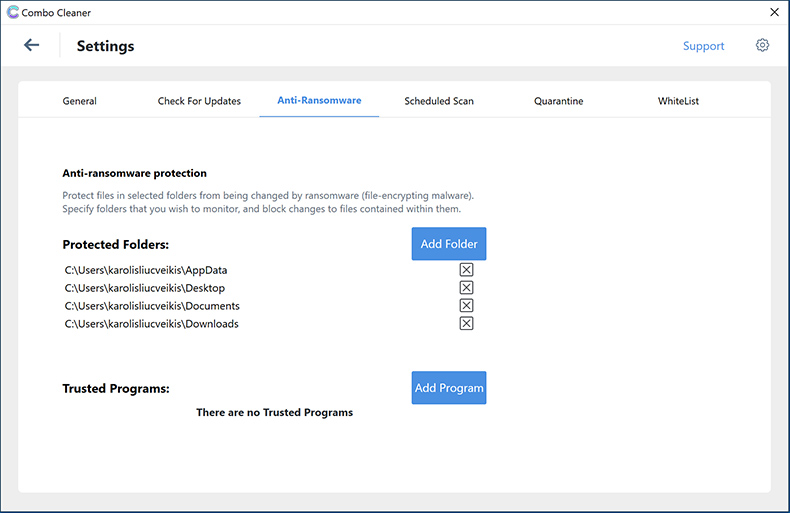Select the C:\Users\karolisliucveikis\Downloads path
This screenshot has width=790, height=513.
click(151, 324)
